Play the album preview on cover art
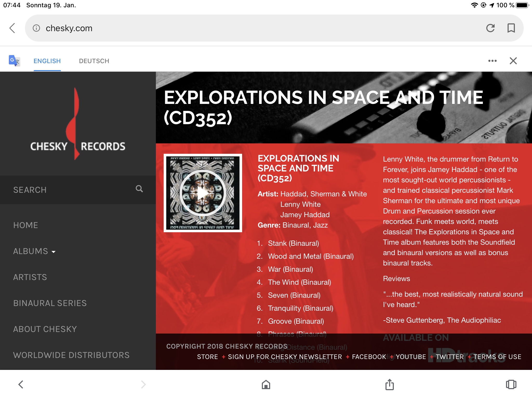 pos(203,193)
